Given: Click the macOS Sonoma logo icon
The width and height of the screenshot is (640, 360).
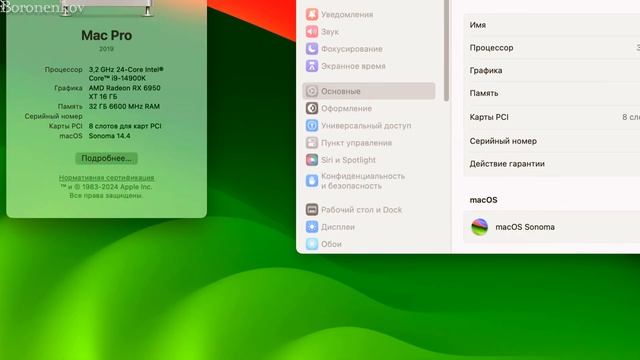Looking at the screenshot, I should pos(480,227).
